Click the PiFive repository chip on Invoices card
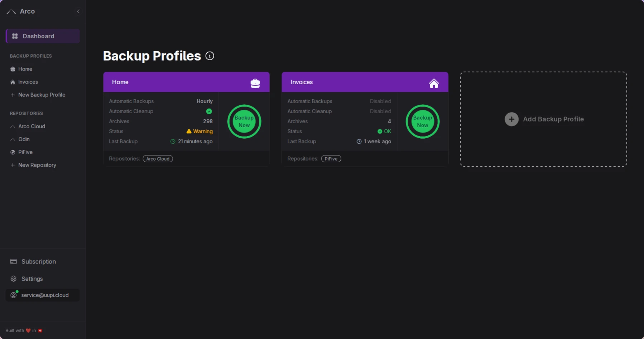644x339 pixels. pos(331,158)
